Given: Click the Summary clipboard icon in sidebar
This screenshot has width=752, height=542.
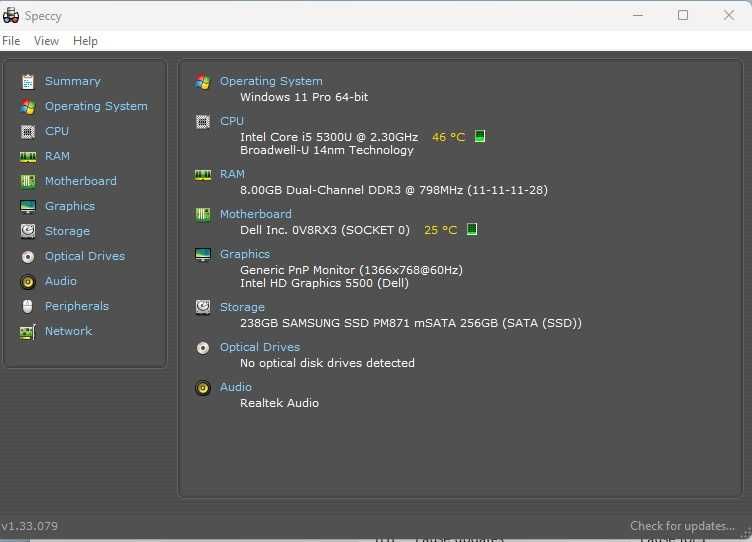Looking at the screenshot, I should (27, 81).
